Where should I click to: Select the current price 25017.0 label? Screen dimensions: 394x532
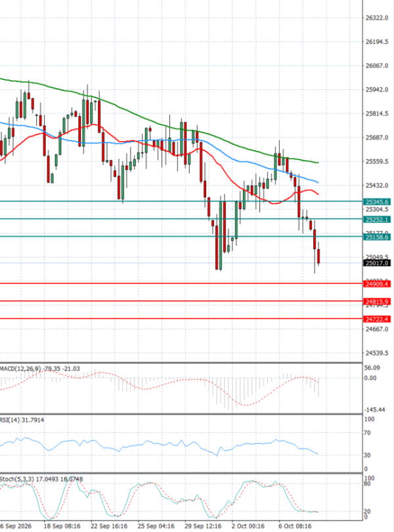click(x=377, y=263)
